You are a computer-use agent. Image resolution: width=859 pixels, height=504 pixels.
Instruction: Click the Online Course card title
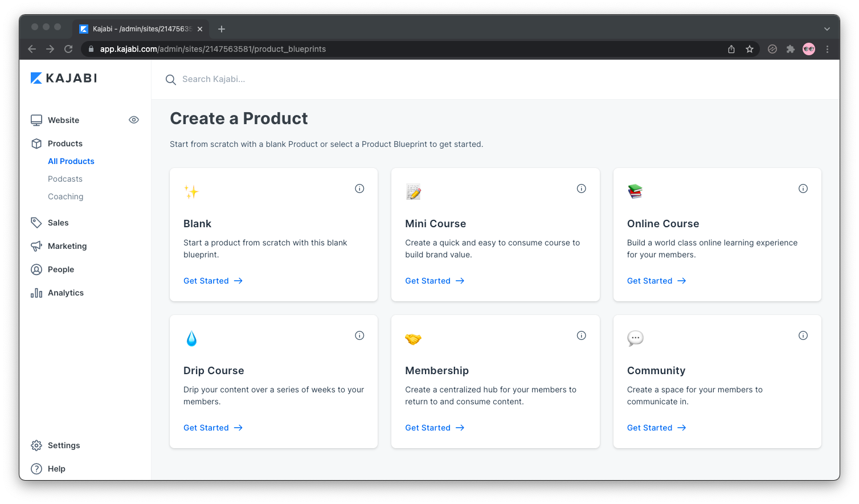pos(663,224)
